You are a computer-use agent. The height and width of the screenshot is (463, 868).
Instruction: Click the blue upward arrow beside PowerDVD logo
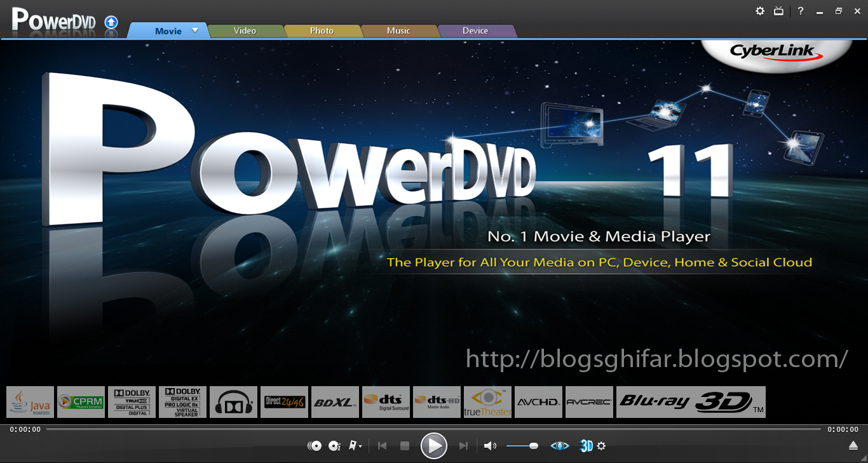pos(111,22)
